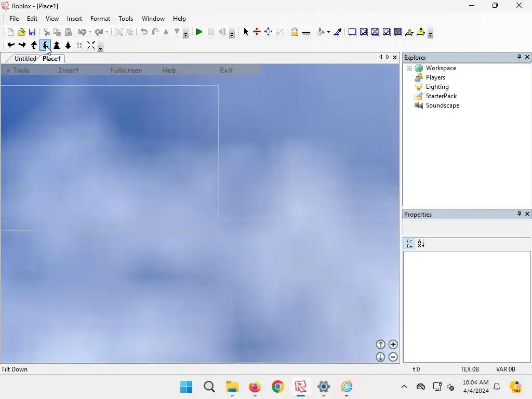
Task: Select the arrow pointer tool
Action: coord(246,32)
